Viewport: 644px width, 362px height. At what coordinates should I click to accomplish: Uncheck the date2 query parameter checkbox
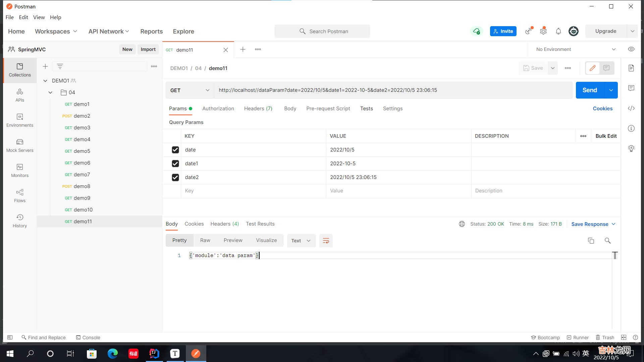tap(175, 177)
